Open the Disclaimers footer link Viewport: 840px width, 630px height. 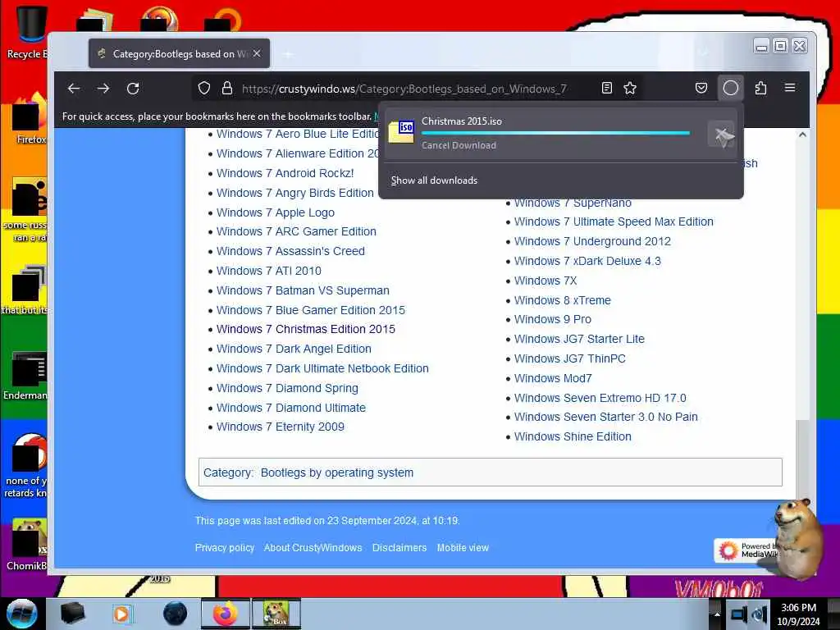point(399,548)
